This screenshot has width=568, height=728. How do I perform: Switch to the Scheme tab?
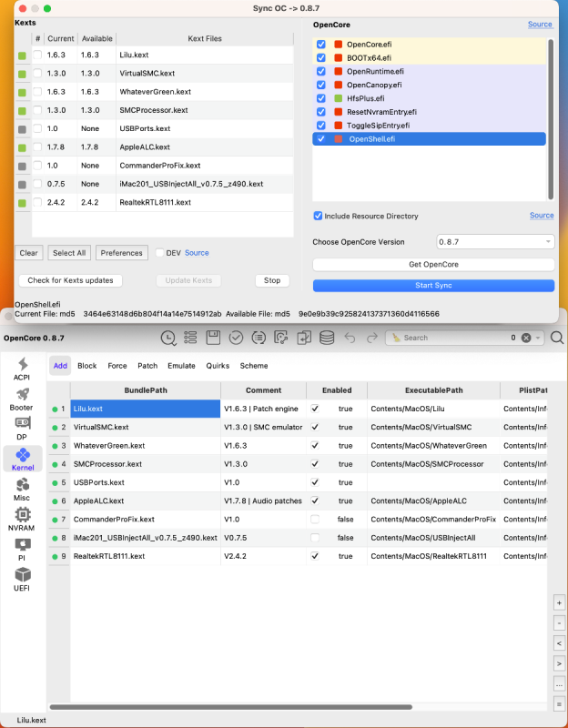(x=254, y=366)
